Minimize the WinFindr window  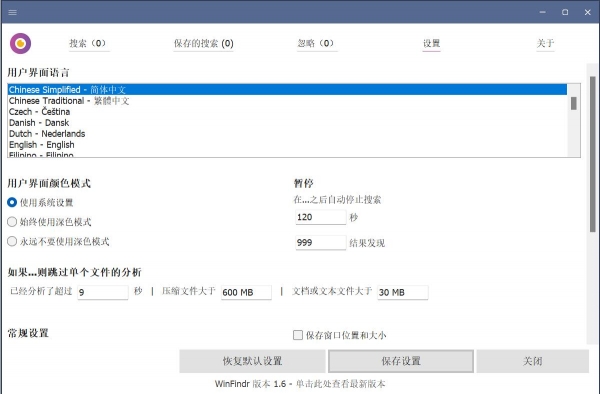(543, 12)
